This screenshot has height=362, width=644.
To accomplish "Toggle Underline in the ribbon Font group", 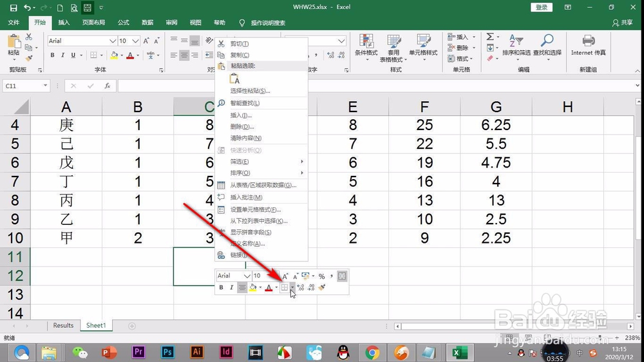I will pos(73,55).
